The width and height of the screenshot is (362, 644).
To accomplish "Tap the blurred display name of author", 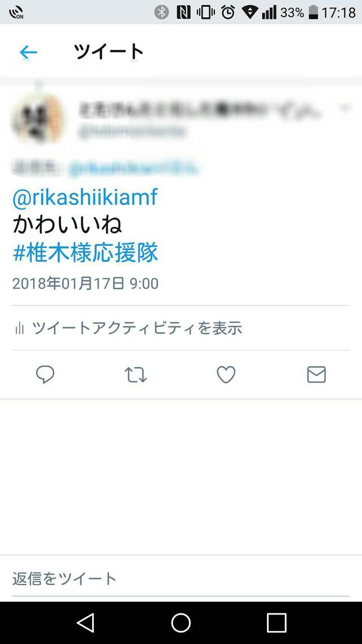I will (x=200, y=110).
